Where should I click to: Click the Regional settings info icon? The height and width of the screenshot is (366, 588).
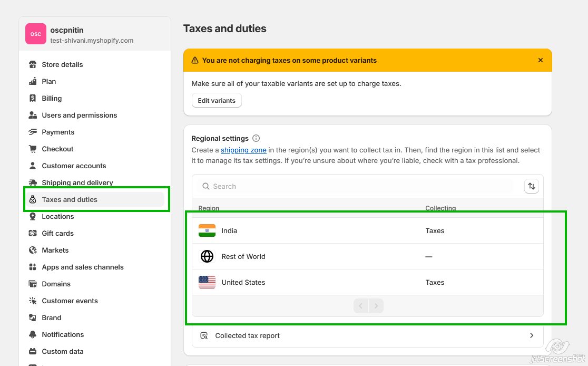tap(256, 138)
